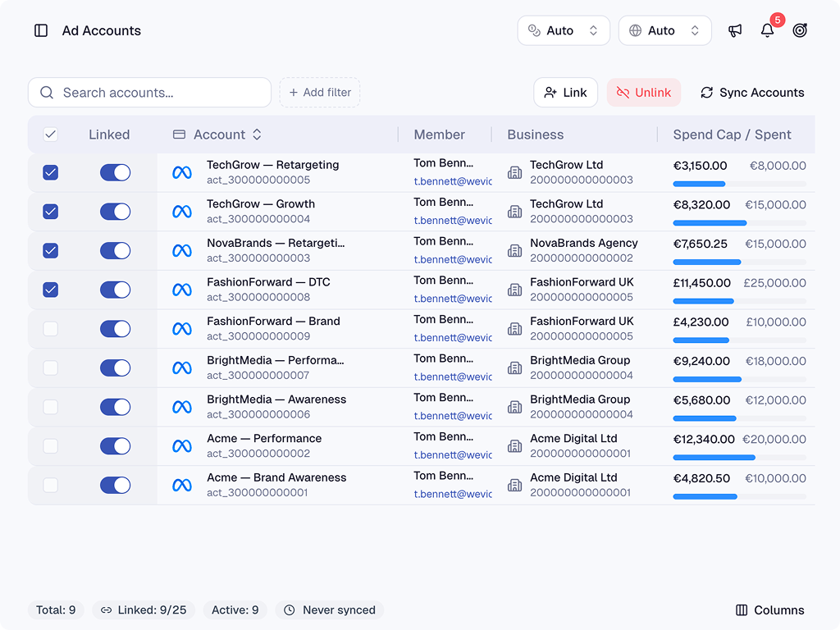Click the search magnifier in the accounts field
The image size is (840, 630).
pos(47,93)
